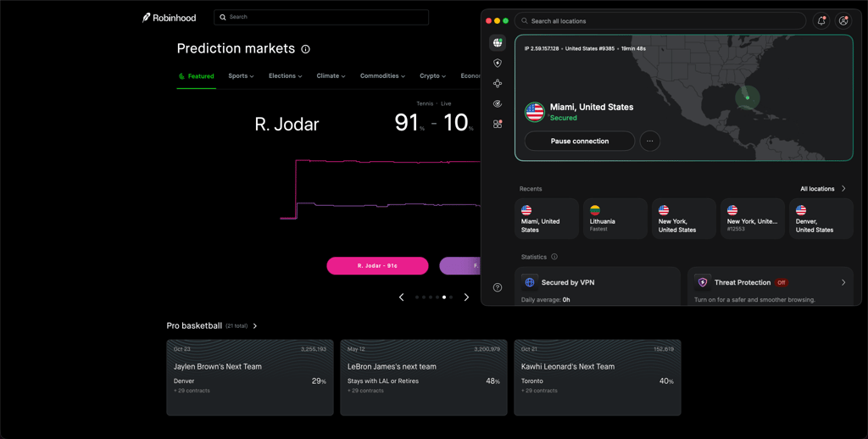This screenshot has width=868, height=439.
Task: Click the IP 2.59.157.128 text
Action: pyautogui.click(x=542, y=48)
